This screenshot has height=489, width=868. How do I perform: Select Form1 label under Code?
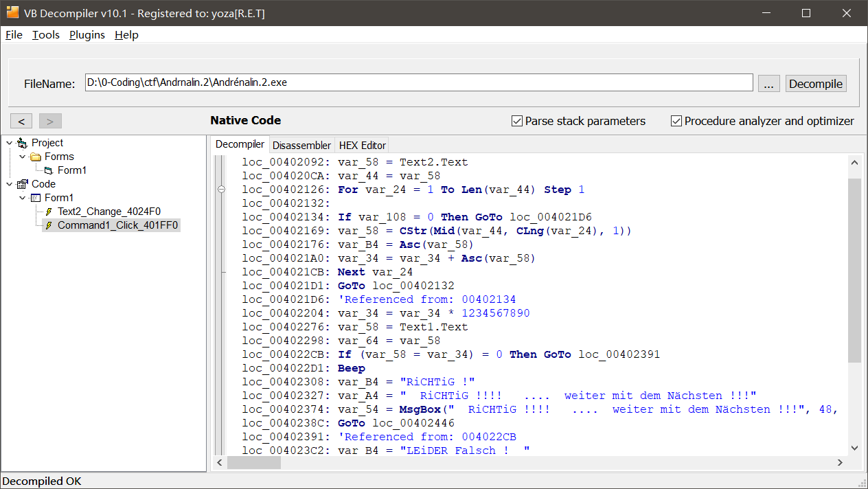coord(59,198)
